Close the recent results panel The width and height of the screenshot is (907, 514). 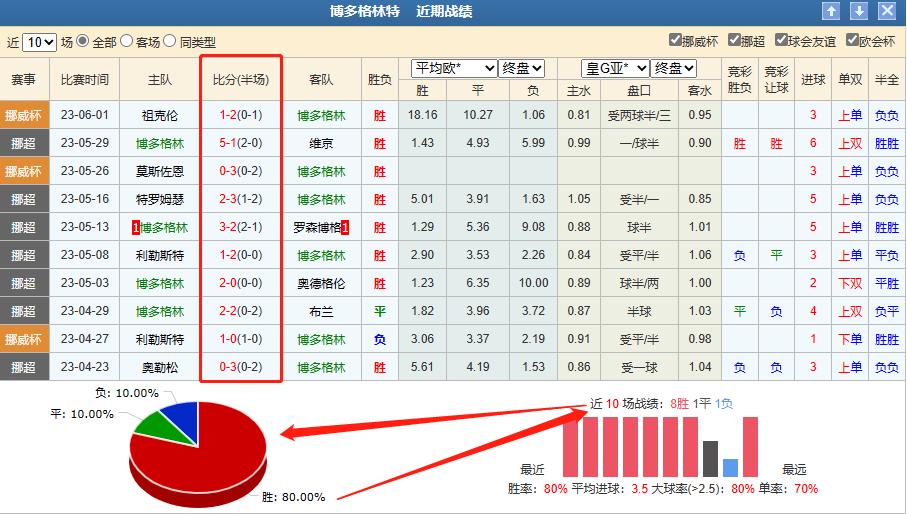point(887,10)
